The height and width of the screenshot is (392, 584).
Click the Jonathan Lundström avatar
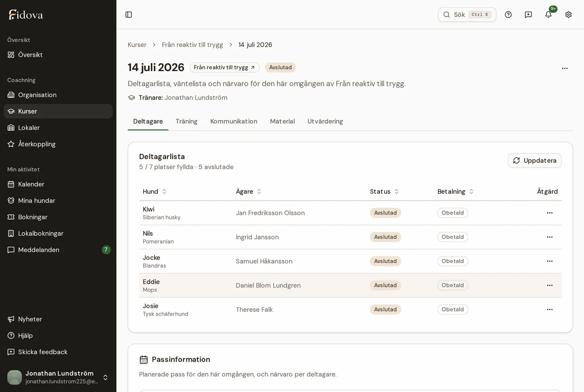(x=15, y=377)
